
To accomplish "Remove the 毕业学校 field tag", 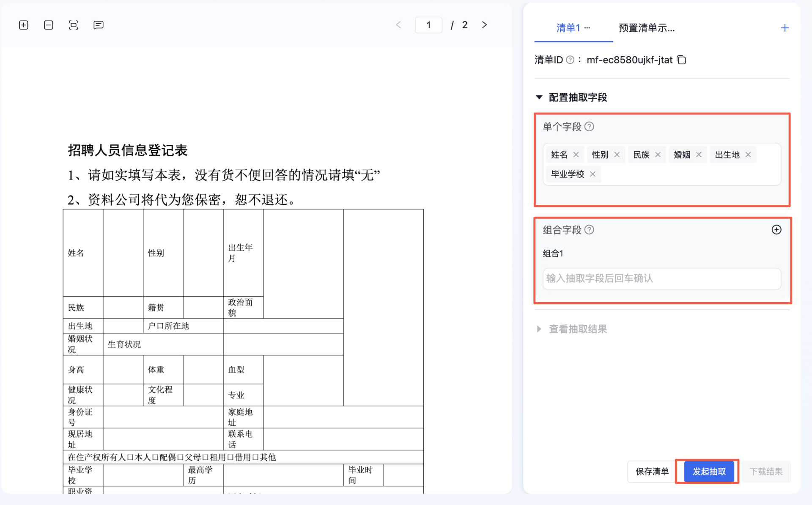I will tap(593, 174).
